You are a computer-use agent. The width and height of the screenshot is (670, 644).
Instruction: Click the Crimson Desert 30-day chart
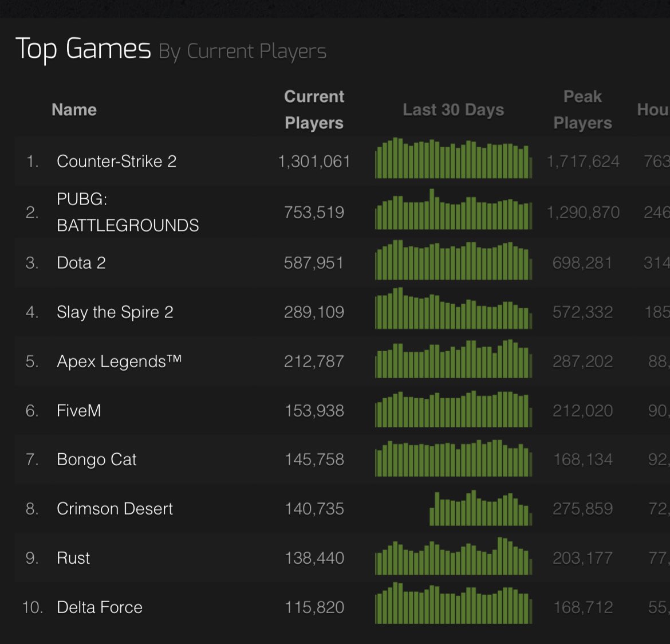tap(480, 508)
